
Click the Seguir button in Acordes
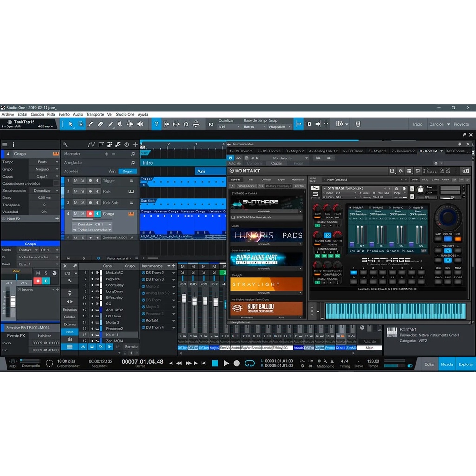(127, 171)
